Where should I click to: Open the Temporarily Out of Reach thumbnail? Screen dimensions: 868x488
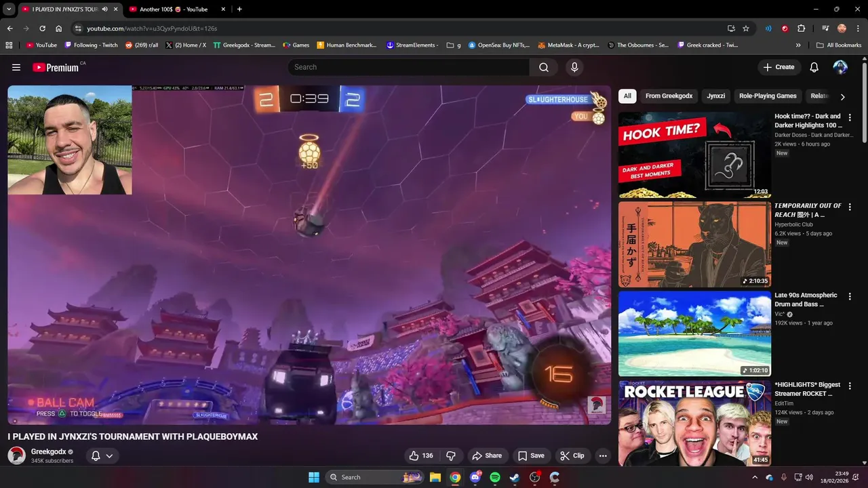[694, 244]
